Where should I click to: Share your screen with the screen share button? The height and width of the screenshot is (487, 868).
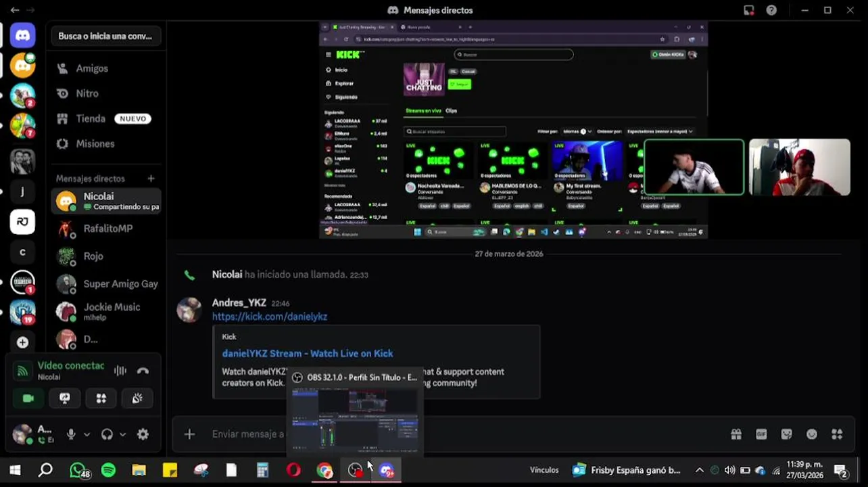(65, 398)
